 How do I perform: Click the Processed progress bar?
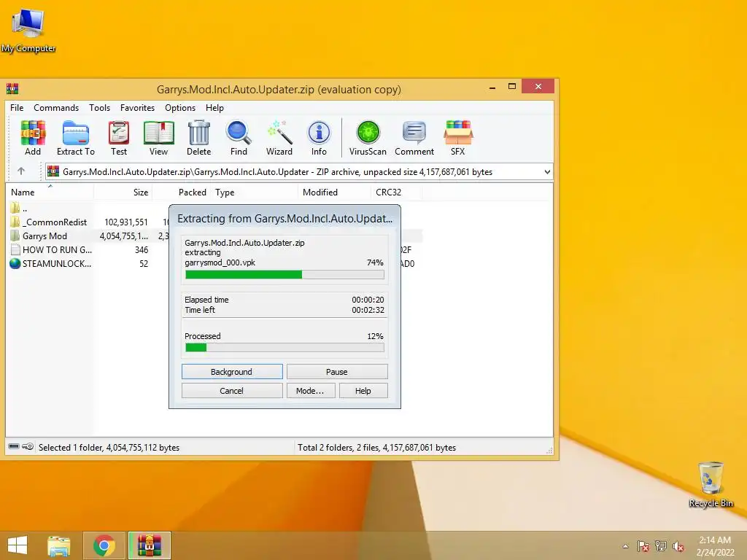pyautogui.click(x=285, y=348)
